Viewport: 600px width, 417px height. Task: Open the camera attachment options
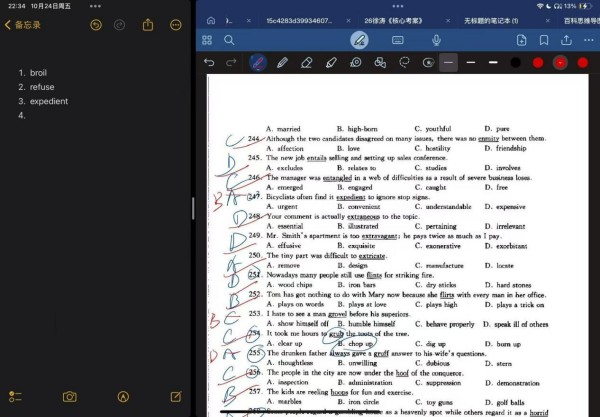(x=69, y=397)
